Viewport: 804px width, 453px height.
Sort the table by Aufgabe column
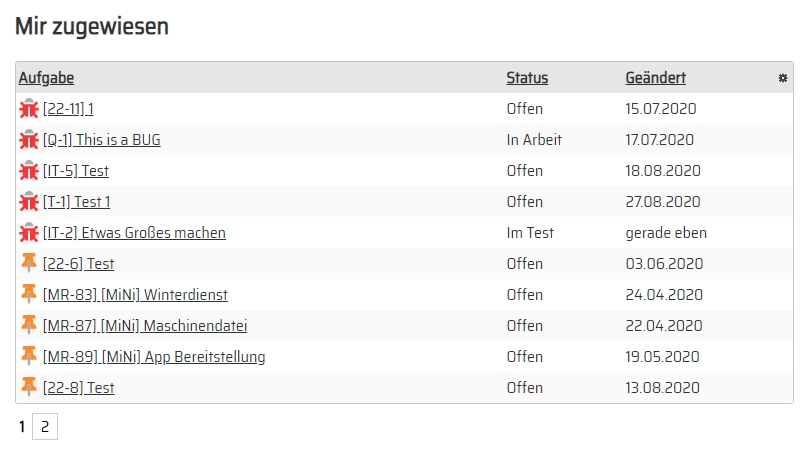46,78
